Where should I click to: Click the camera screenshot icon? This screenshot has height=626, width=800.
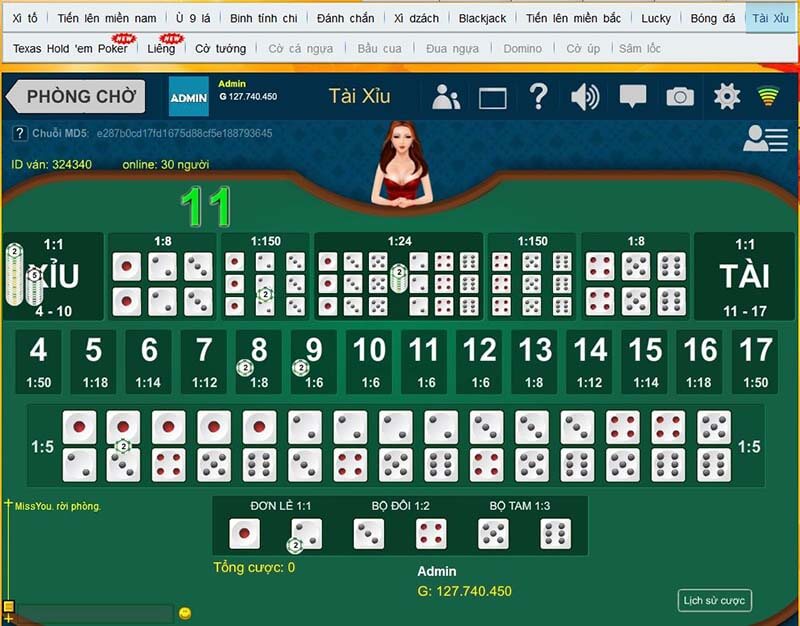(x=681, y=96)
